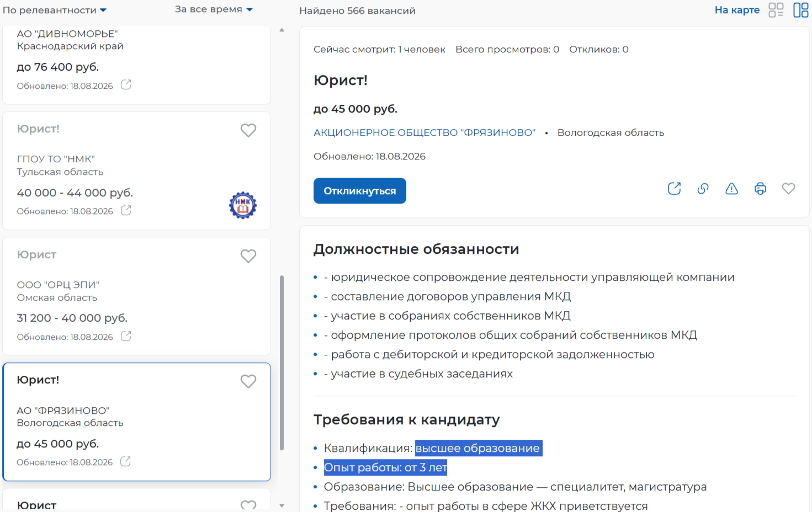Image resolution: width=812 pixels, height=512 pixels.
Task: Click the "Откликов: 0" counter
Action: [x=599, y=50]
